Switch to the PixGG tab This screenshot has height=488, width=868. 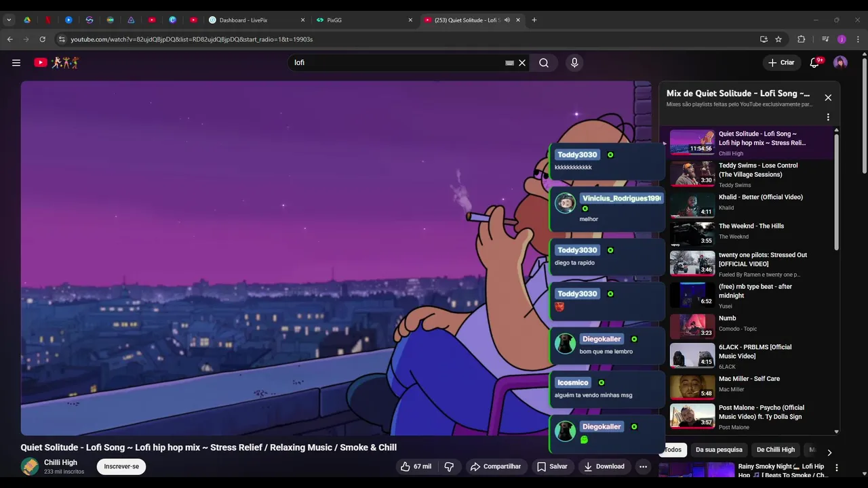pos(363,20)
